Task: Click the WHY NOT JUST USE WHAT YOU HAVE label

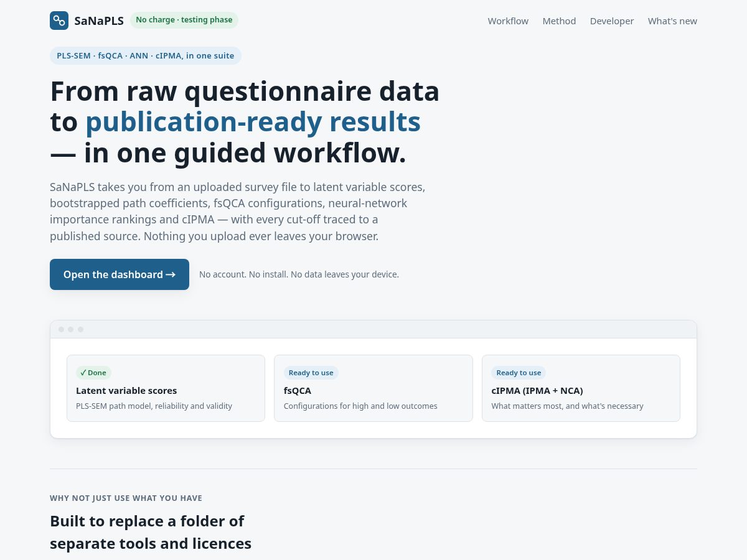Action: (126, 498)
